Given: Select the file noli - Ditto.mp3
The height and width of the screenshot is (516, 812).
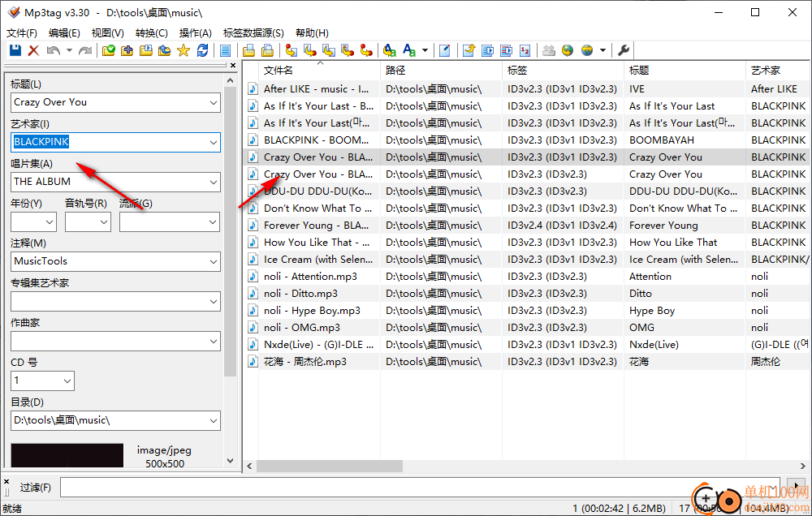Looking at the screenshot, I should point(300,294).
